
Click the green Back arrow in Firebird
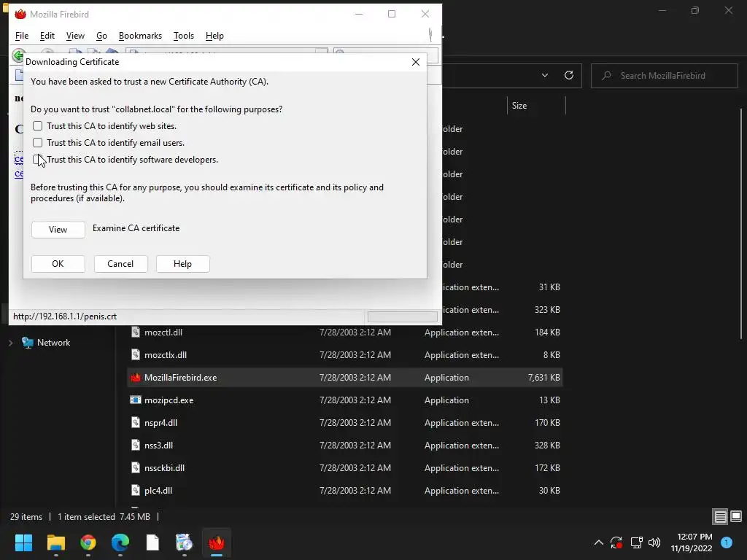tap(18, 55)
